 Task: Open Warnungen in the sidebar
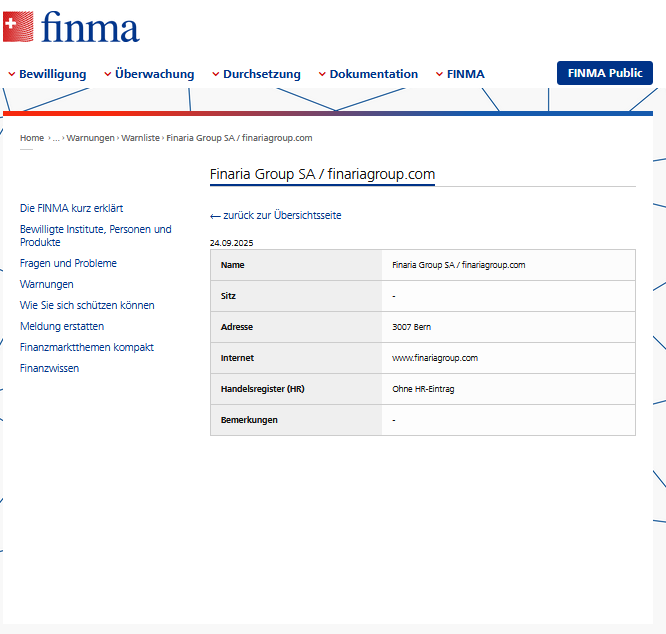[47, 284]
